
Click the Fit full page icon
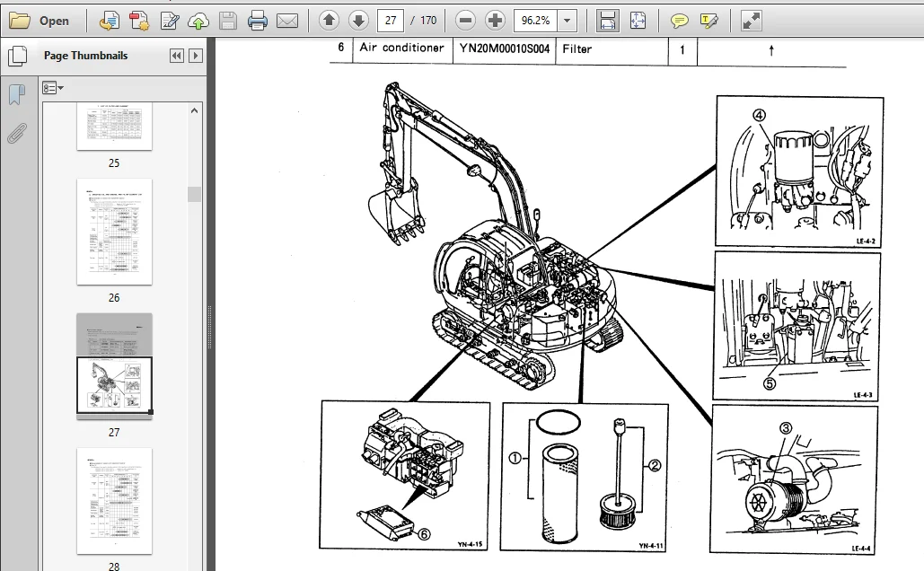638,22
